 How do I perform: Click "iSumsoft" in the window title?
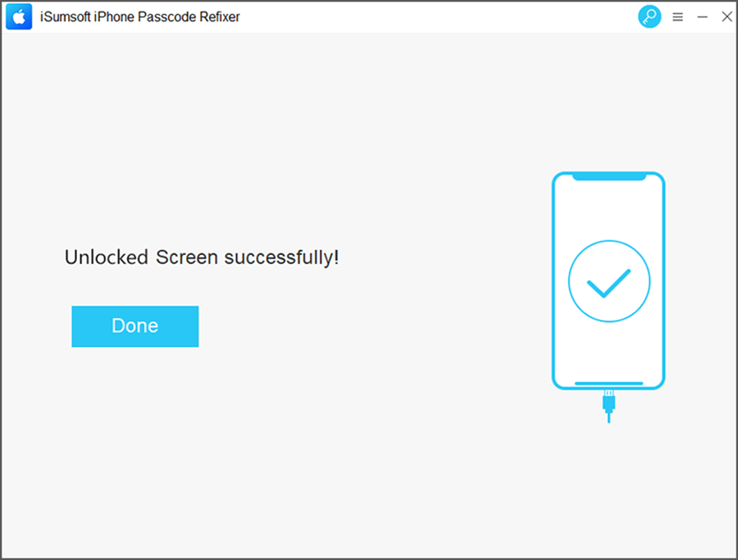click(67, 16)
